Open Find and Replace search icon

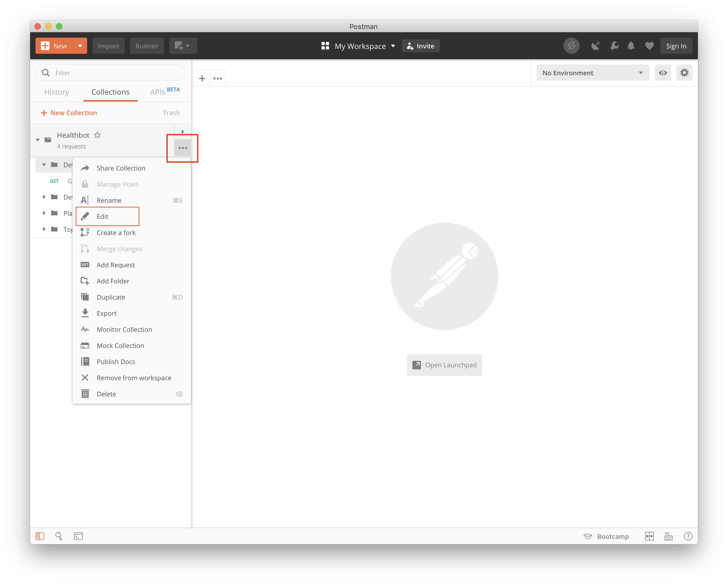tap(59, 536)
